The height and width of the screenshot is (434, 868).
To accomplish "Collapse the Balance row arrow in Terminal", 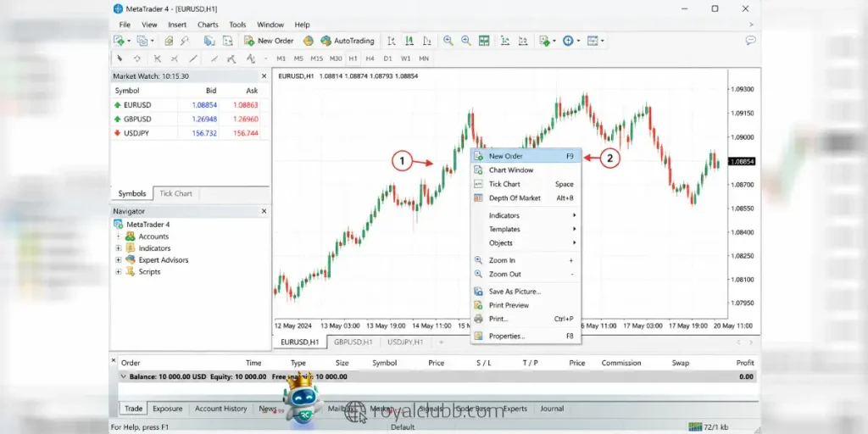I will (x=124, y=376).
